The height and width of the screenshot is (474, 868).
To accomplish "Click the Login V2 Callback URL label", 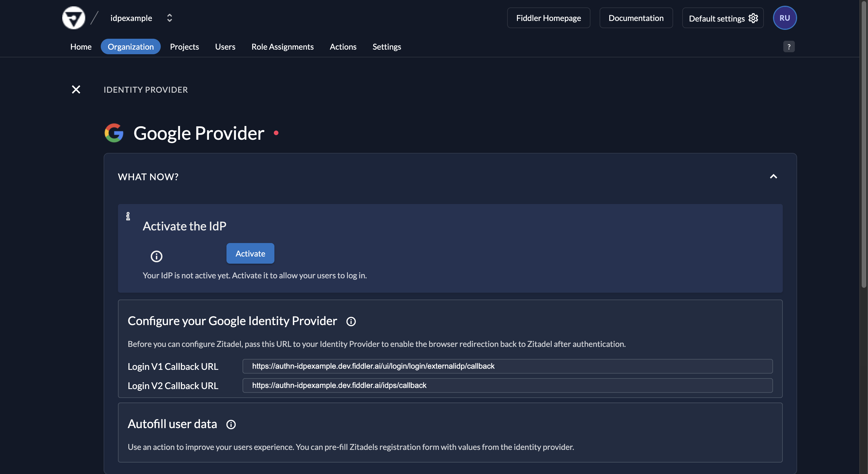I will (173, 386).
